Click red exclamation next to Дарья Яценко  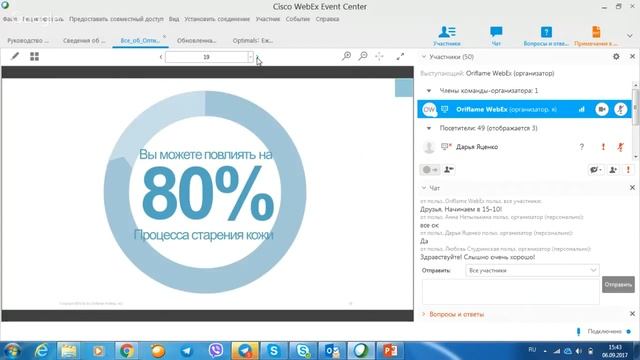(603, 147)
